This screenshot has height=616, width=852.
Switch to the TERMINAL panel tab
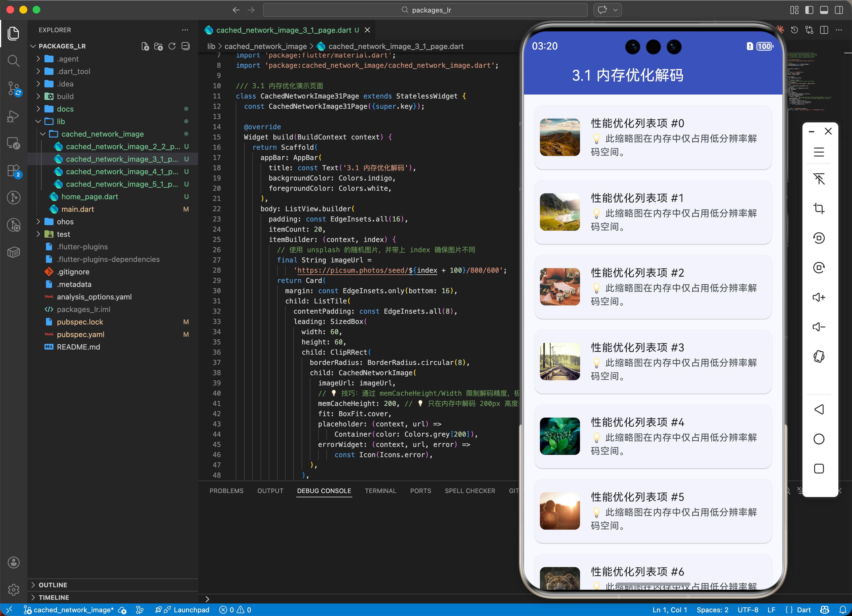(380, 491)
